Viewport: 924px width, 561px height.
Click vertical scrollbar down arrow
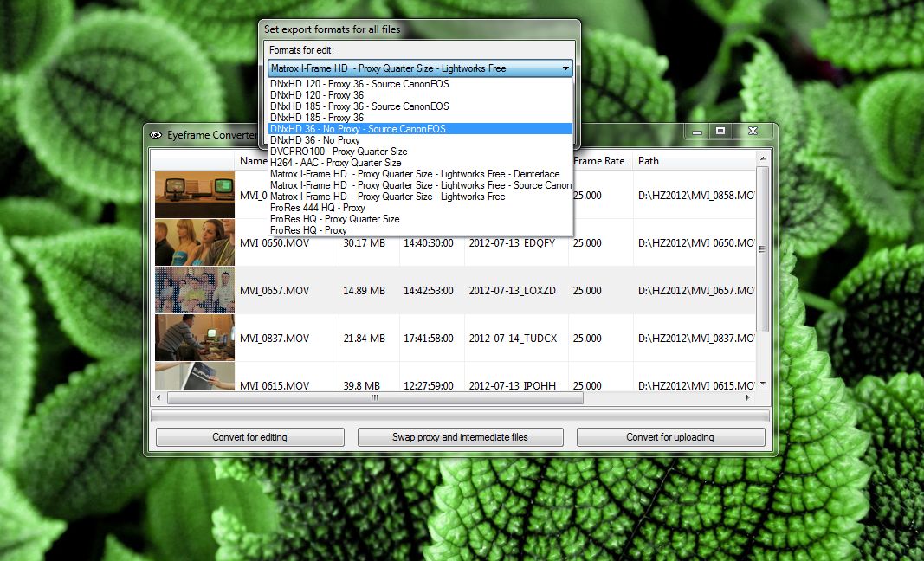763,384
